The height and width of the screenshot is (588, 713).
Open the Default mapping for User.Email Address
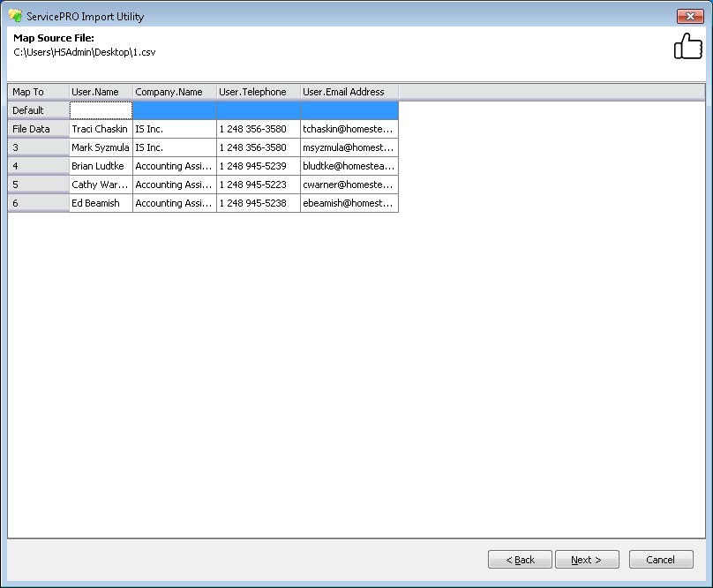coord(349,109)
